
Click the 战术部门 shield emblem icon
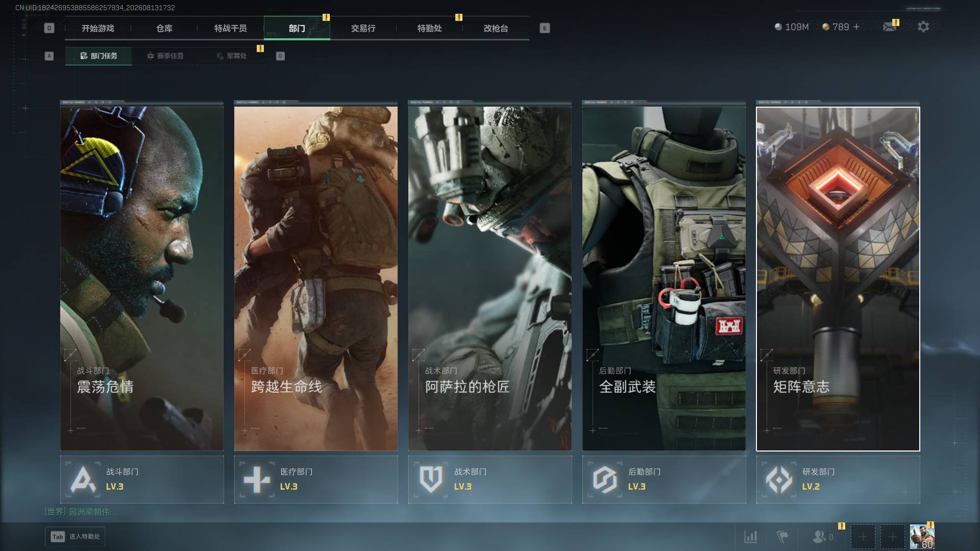pos(431,480)
